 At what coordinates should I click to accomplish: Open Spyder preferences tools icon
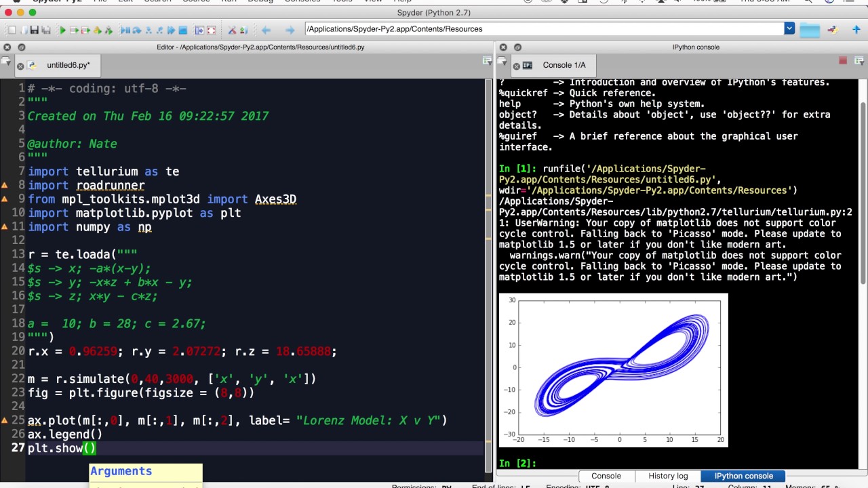(232, 30)
